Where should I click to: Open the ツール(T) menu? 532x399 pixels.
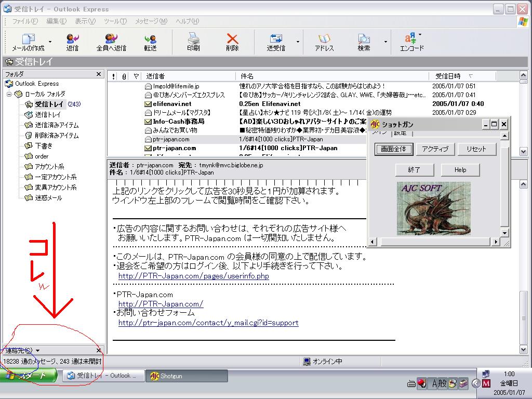coord(115,21)
